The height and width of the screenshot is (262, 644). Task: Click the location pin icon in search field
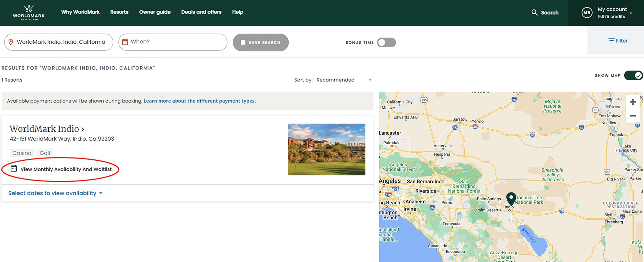pos(11,42)
